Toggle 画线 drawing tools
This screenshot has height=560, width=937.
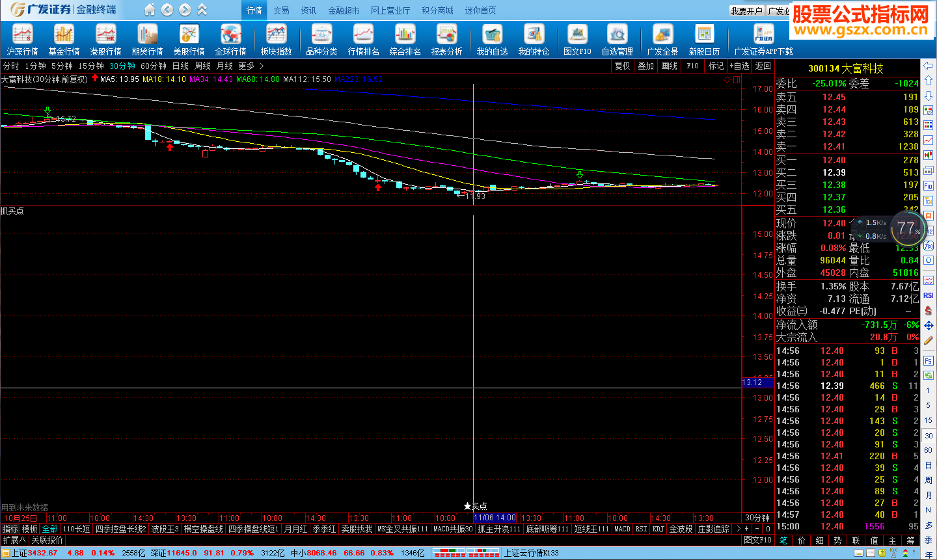[x=669, y=66]
